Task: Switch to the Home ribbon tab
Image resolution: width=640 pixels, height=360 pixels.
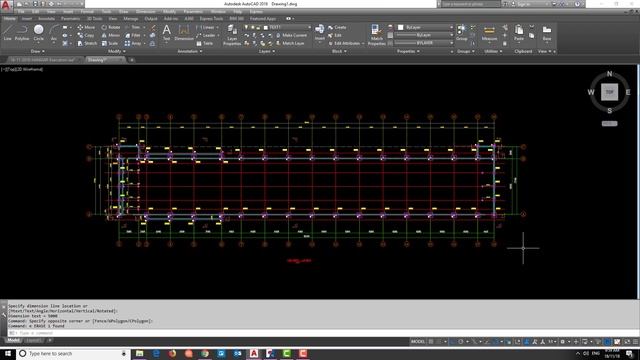Action: [x=9, y=19]
